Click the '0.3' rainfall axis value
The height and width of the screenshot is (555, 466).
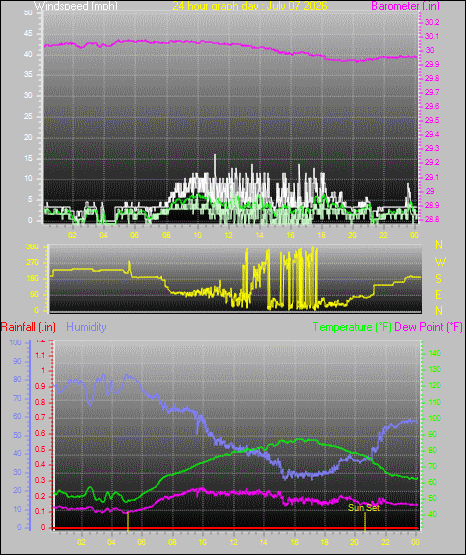(40, 481)
